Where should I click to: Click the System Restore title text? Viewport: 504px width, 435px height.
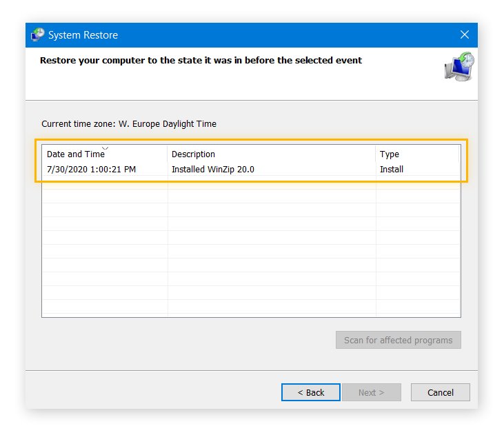(x=83, y=35)
